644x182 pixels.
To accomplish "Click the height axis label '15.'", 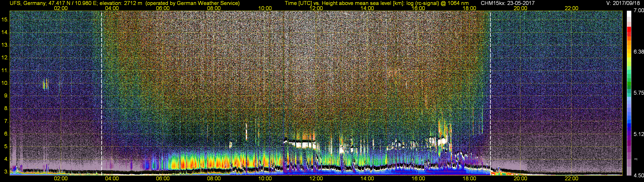I will 5,19.
